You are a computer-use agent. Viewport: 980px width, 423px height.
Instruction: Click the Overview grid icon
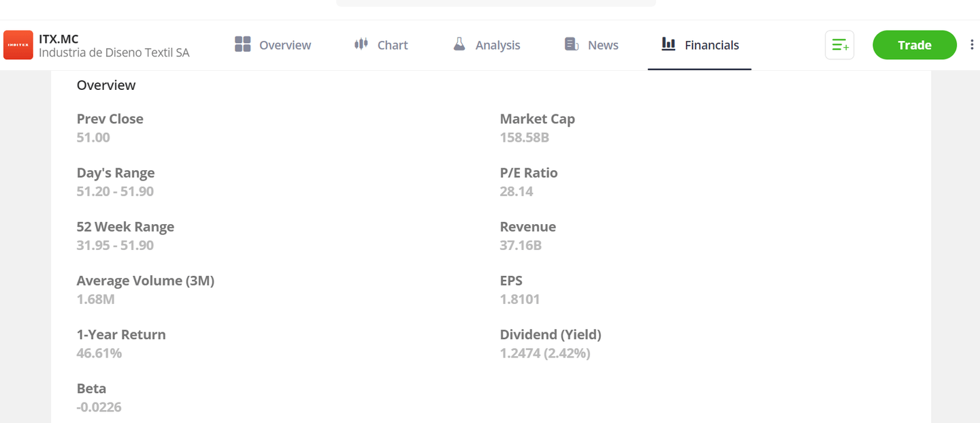pos(242,44)
